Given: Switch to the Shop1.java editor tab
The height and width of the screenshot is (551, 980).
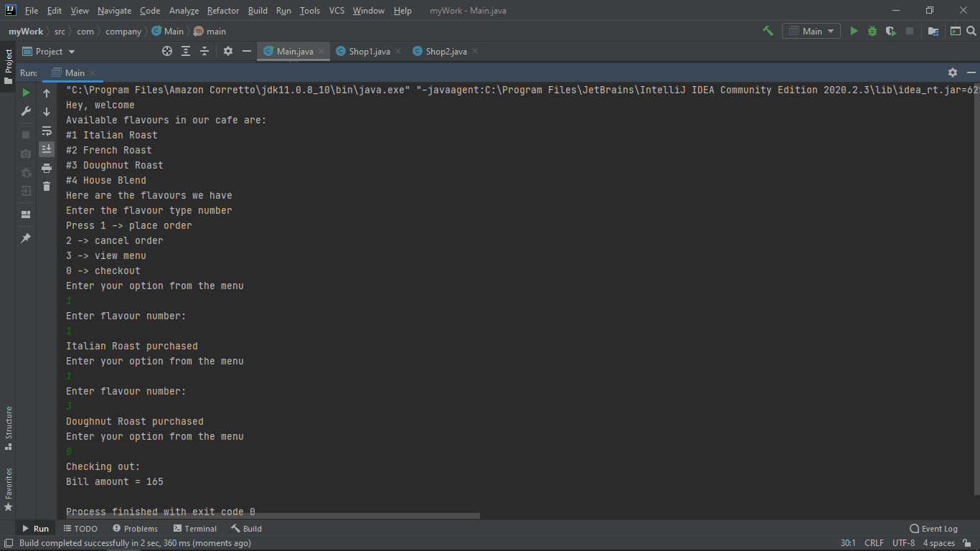Looking at the screenshot, I should (x=369, y=52).
